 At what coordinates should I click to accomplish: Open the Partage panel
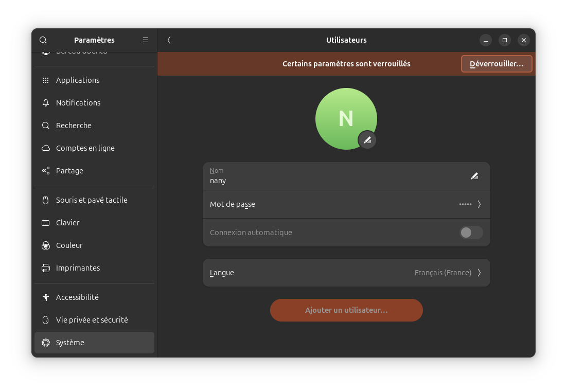click(x=94, y=171)
